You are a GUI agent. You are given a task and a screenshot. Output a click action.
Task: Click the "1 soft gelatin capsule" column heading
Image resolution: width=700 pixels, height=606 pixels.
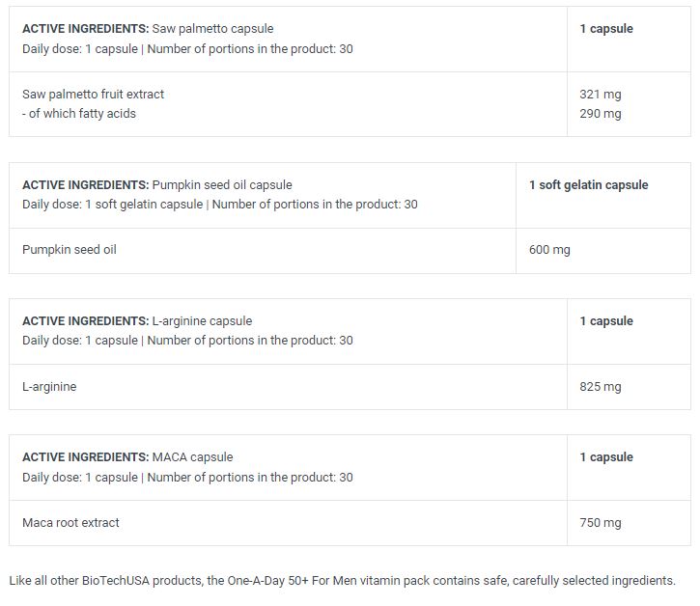[x=588, y=184]
